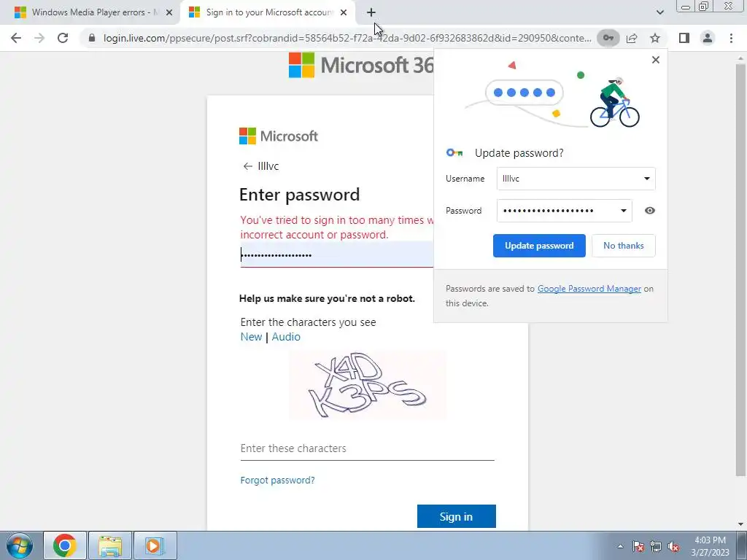Click the page vertical scrollbar
The image size is (747, 560).
tap(740, 269)
